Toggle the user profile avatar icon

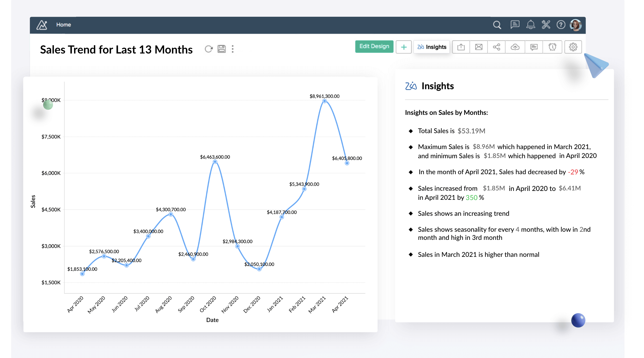click(x=576, y=25)
